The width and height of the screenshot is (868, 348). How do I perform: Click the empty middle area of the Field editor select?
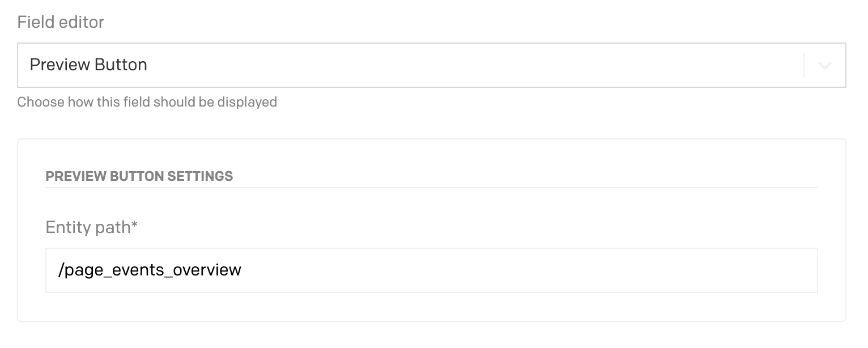tap(453, 65)
